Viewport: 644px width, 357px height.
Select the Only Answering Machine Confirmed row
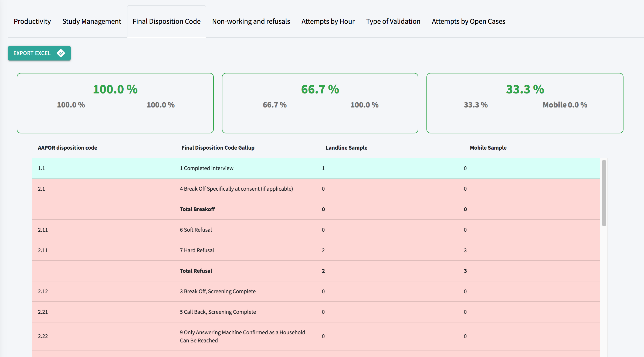[x=316, y=336]
